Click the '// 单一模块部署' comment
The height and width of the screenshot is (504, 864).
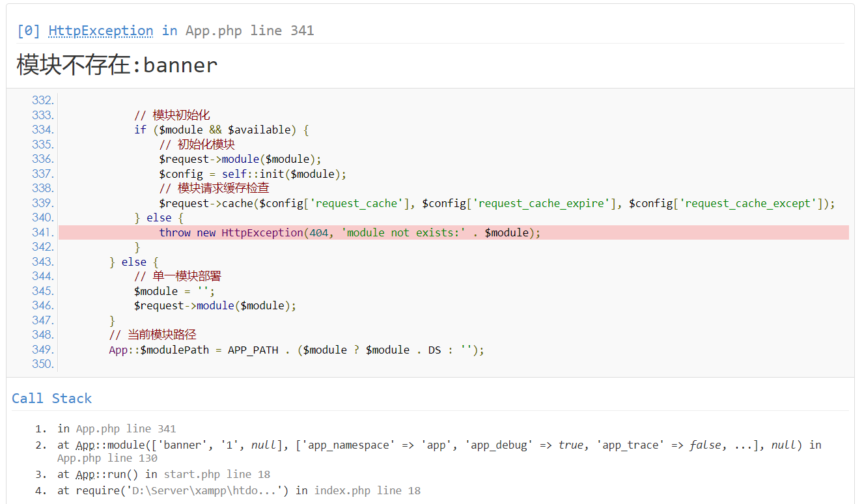178,276
